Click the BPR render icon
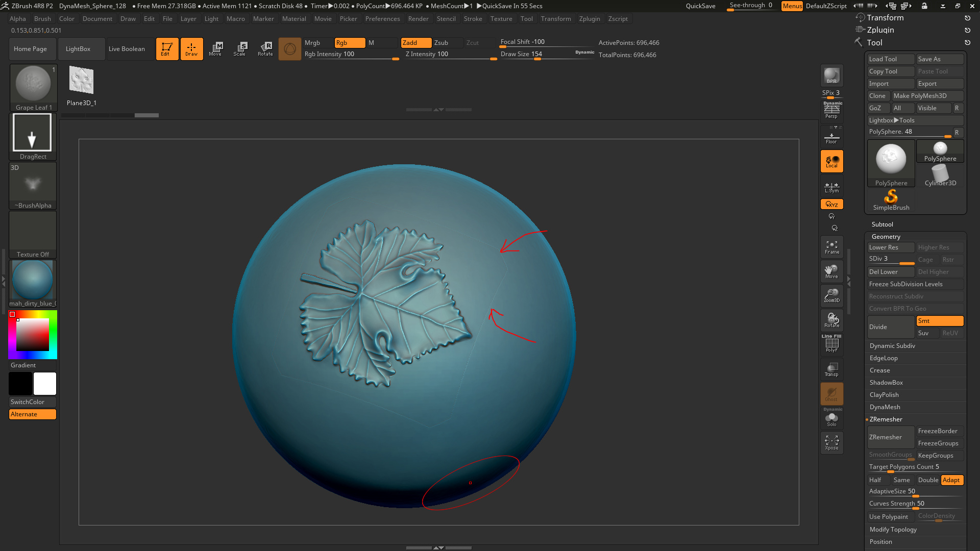This screenshot has width=980, height=551. click(831, 76)
